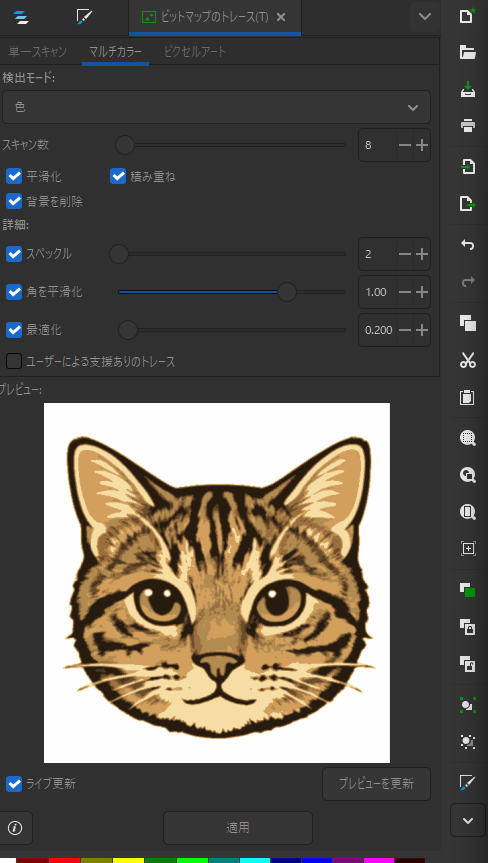Click the 最適化 slider handle

[128, 330]
